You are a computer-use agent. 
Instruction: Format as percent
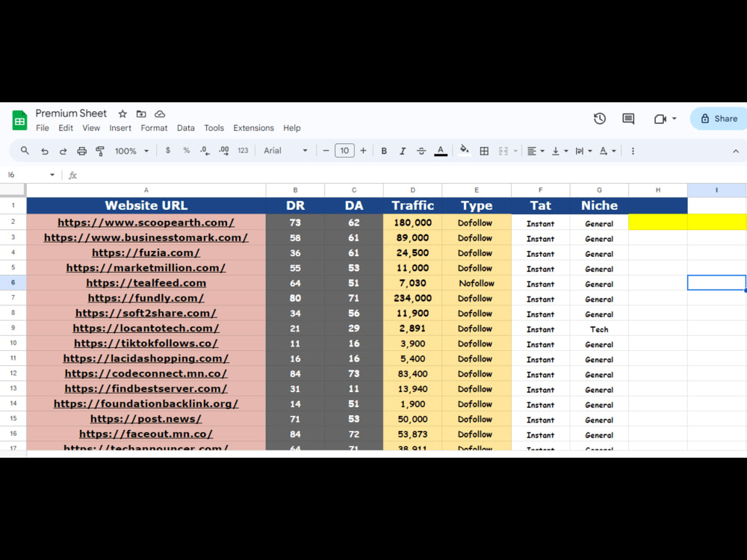pyautogui.click(x=186, y=151)
